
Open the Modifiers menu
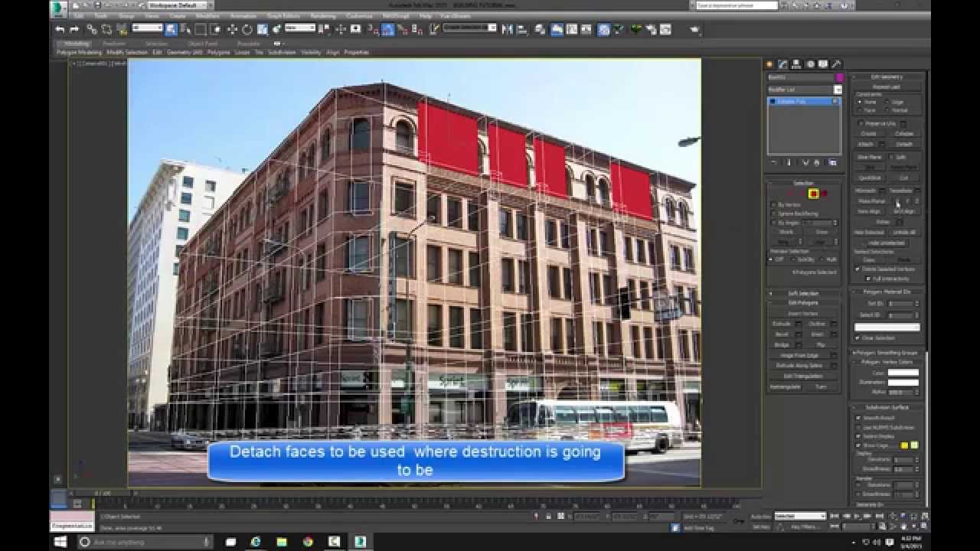point(207,15)
